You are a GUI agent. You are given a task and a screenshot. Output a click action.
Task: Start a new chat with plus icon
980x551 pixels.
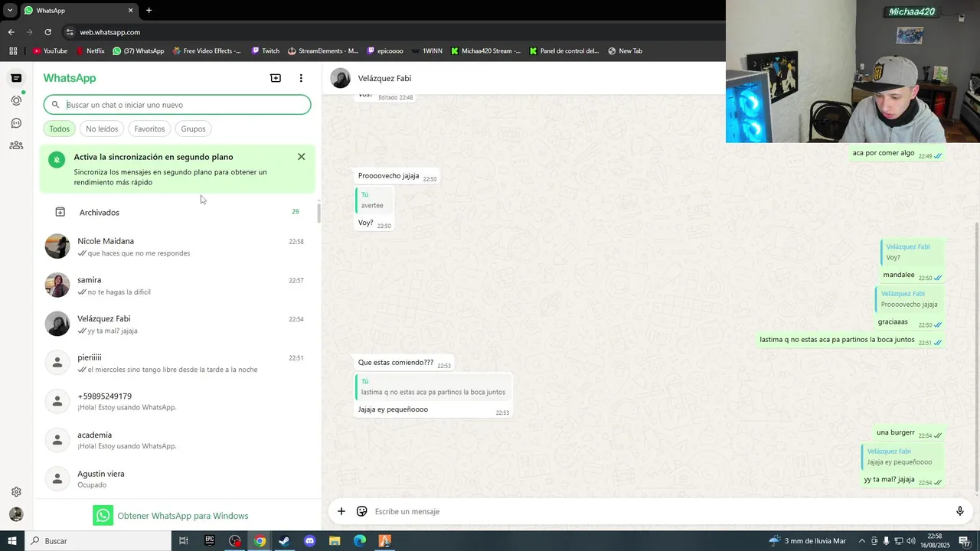click(276, 78)
